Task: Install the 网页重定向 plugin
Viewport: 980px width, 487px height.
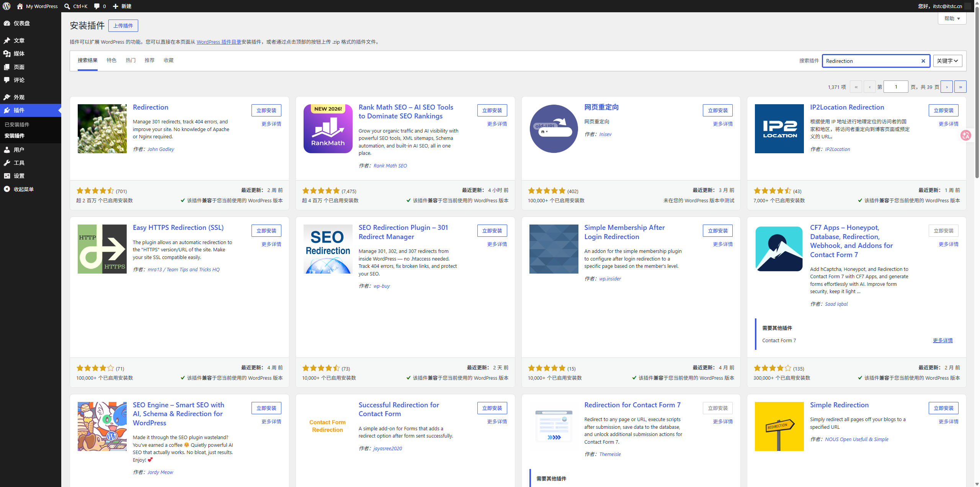Action: [x=718, y=110]
